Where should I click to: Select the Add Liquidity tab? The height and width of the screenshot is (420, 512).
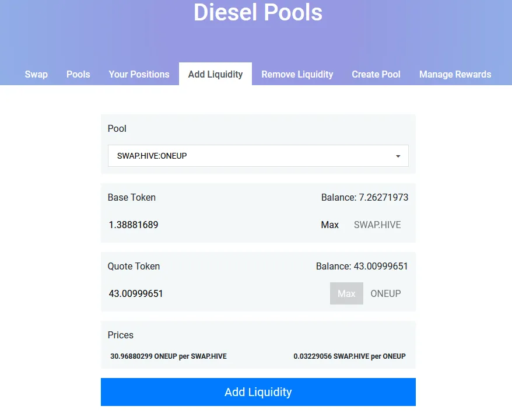(x=215, y=74)
